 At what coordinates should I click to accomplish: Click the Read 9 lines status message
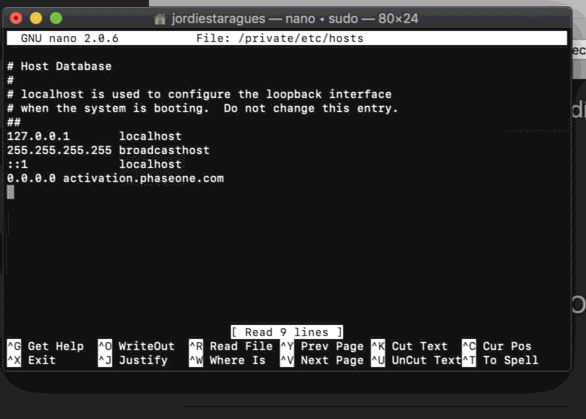[287, 332]
